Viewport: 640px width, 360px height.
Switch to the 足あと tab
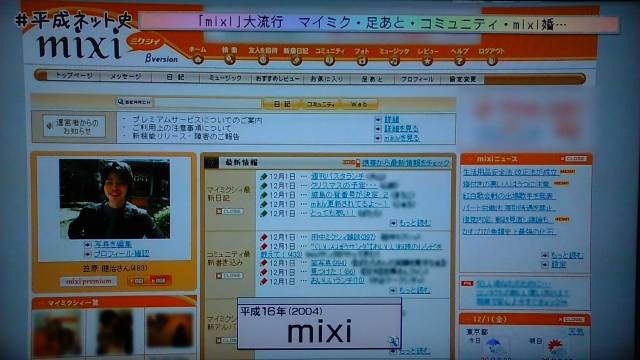pyautogui.click(x=372, y=79)
